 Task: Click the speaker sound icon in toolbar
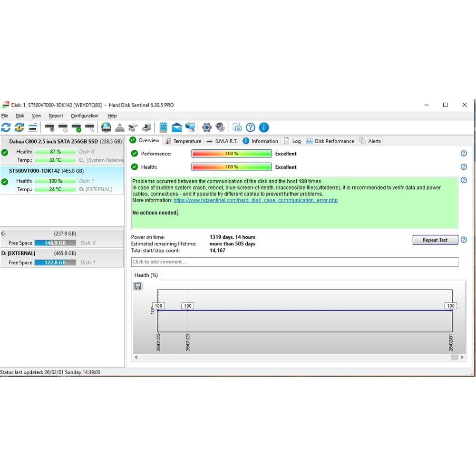point(220,127)
